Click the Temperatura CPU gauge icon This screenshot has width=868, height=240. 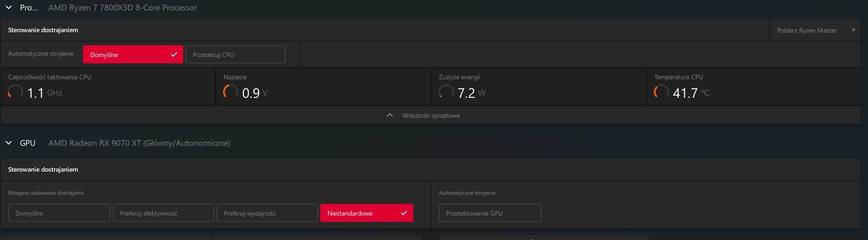coord(661,92)
